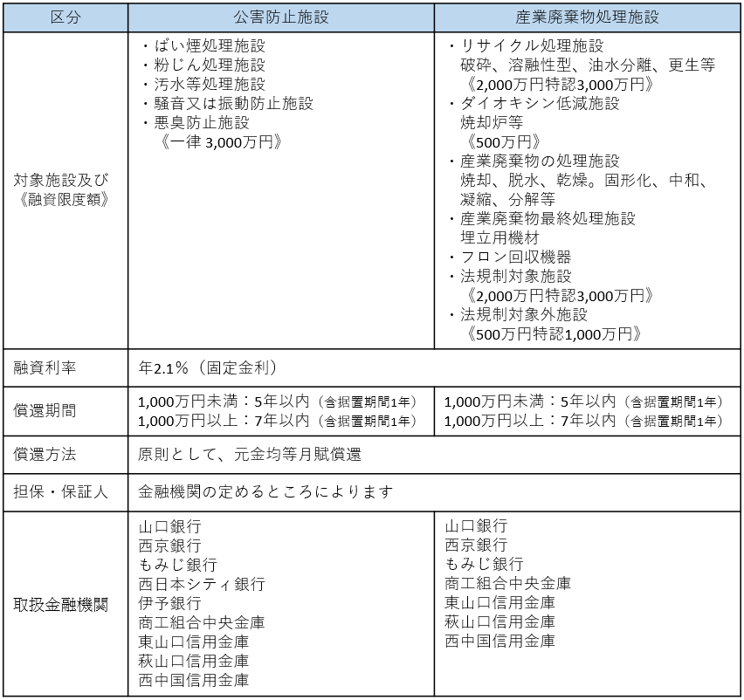Viewport: 744px width, 700px height.
Task: Select 萩山口信用金庫 in the right column
Action: point(492,621)
